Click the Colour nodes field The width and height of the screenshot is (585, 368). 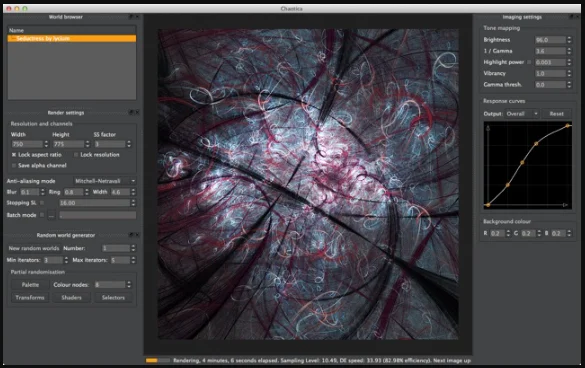[110, 285]
